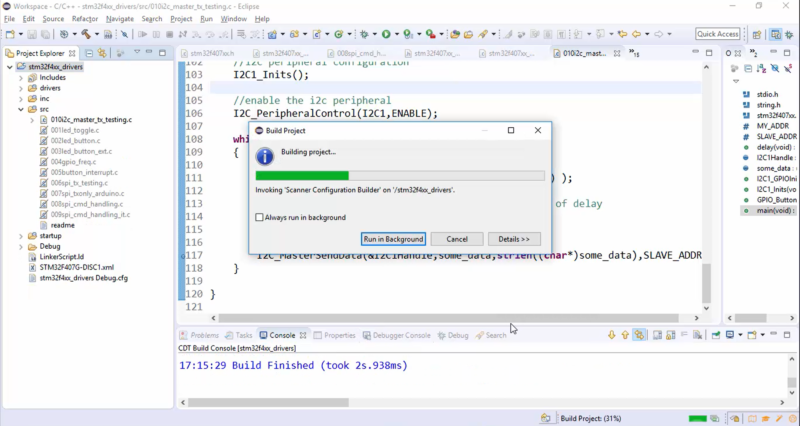Click the green Run launch icon
Image resolution: width=800 pixels, height=426 pixels.
coord(386,34)
